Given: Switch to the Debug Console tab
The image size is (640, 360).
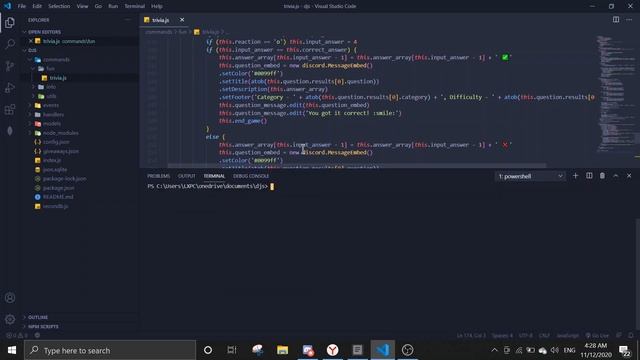Looking at the screenshot, I should [251, 176].
